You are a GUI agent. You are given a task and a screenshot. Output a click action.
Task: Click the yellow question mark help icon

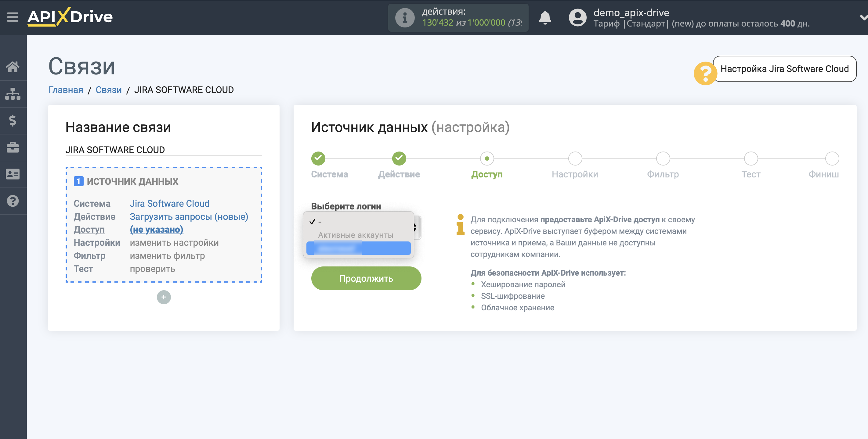click(705, 73)
